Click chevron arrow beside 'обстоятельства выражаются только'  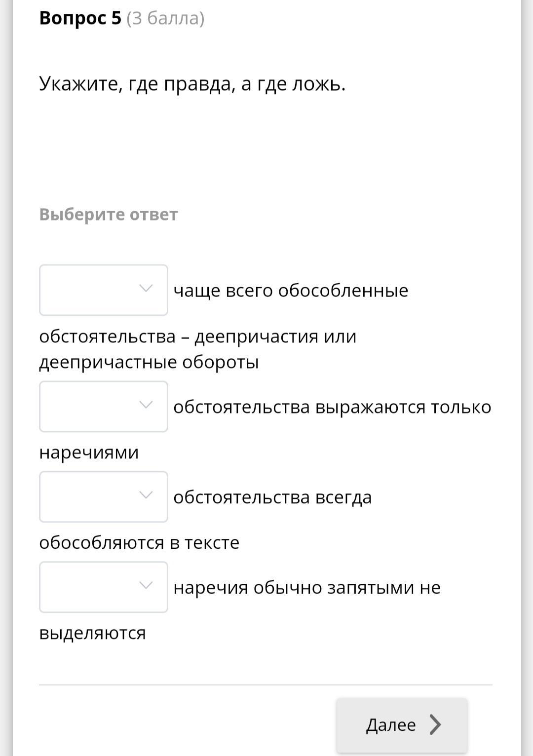pyautogui.click(x=146, y=405)
